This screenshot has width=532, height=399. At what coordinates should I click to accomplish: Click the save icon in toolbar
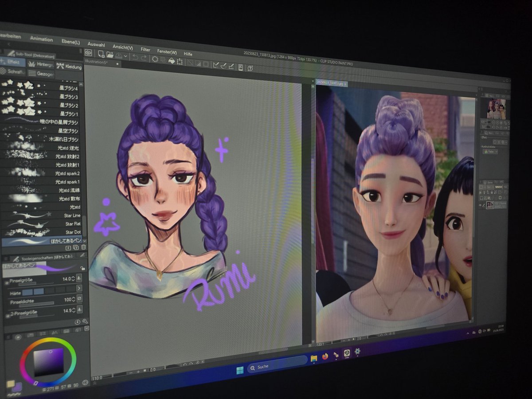118,55
